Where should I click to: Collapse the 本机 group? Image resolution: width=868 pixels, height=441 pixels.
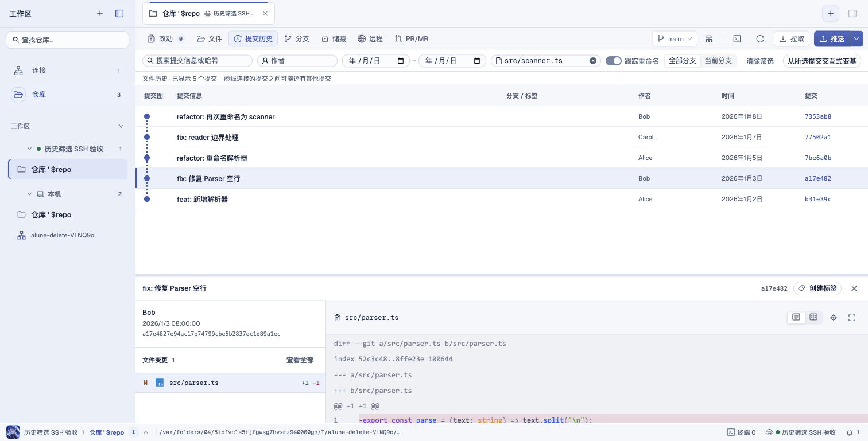30,194
